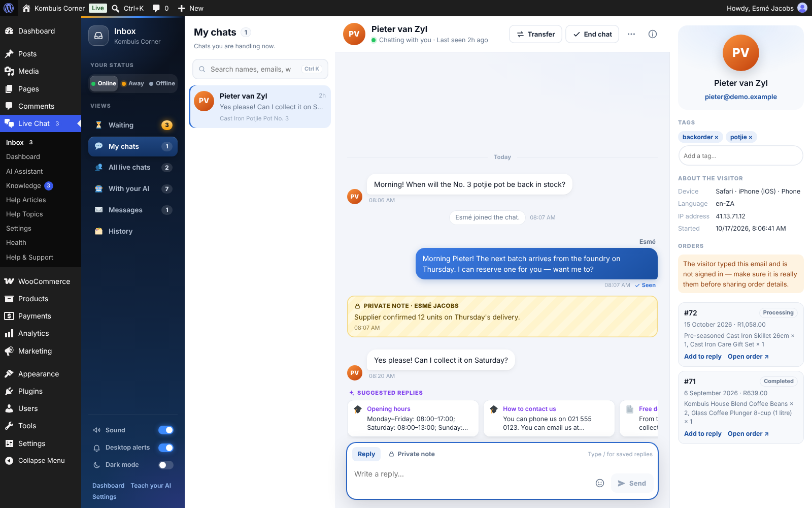Set status to Online

(x=104, y=83)
